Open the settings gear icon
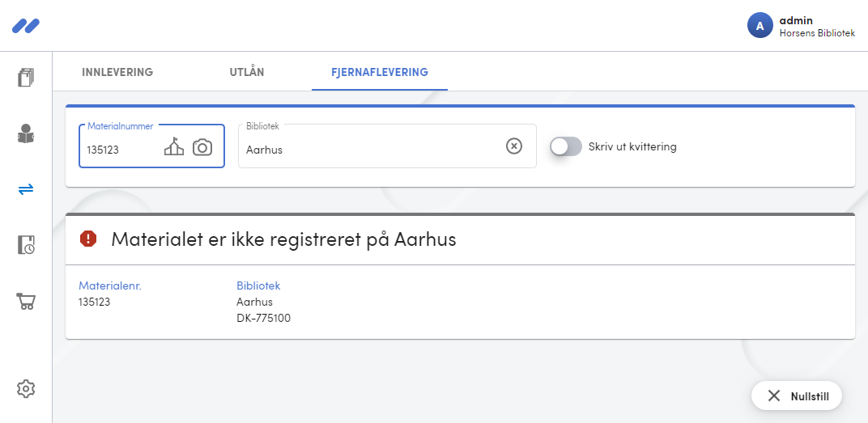The image size is (868, 423). 26,388
